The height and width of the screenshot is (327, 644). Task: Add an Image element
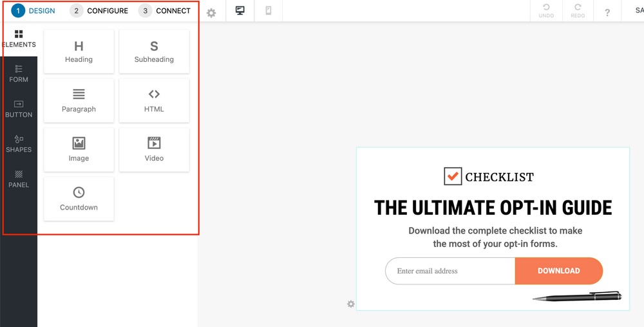[79, 150]
